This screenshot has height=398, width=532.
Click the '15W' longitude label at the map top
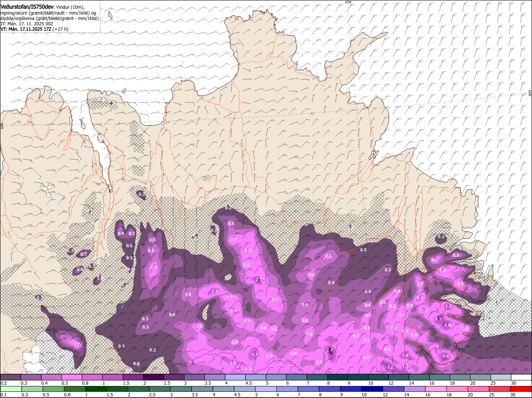(348, 2)
